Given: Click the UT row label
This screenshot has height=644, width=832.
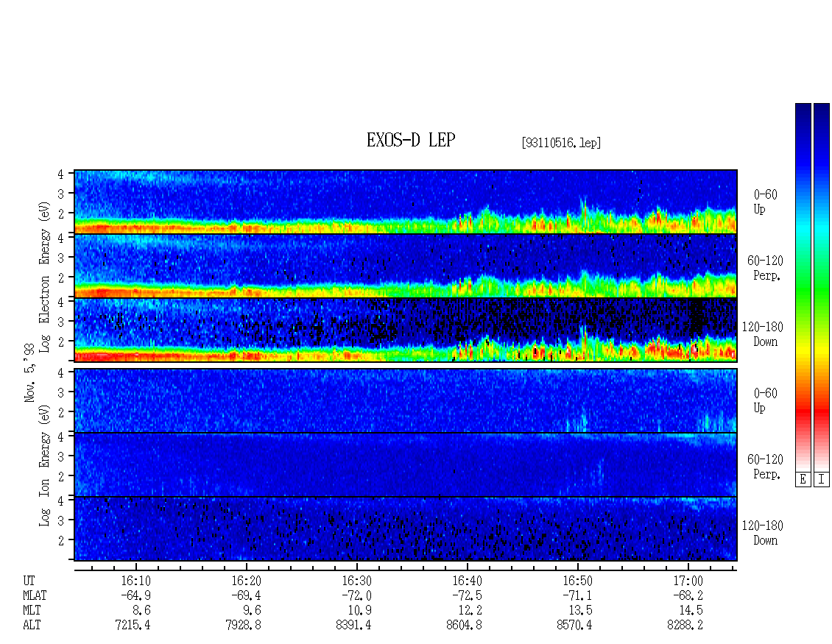Looking at the screenshot, I should 29,581.
